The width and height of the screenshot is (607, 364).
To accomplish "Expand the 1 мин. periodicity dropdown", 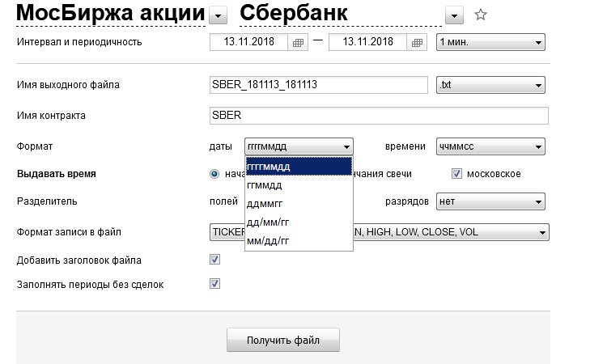I will point(490,42).
